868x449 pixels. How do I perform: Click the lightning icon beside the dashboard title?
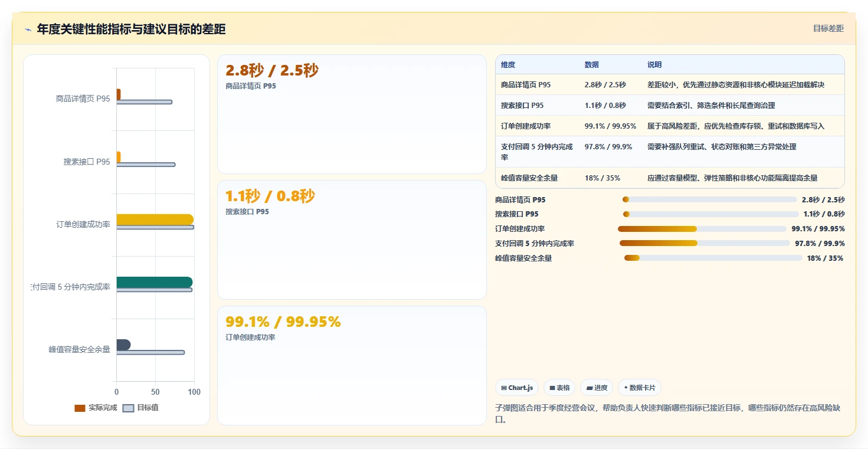tap(28, 30)
